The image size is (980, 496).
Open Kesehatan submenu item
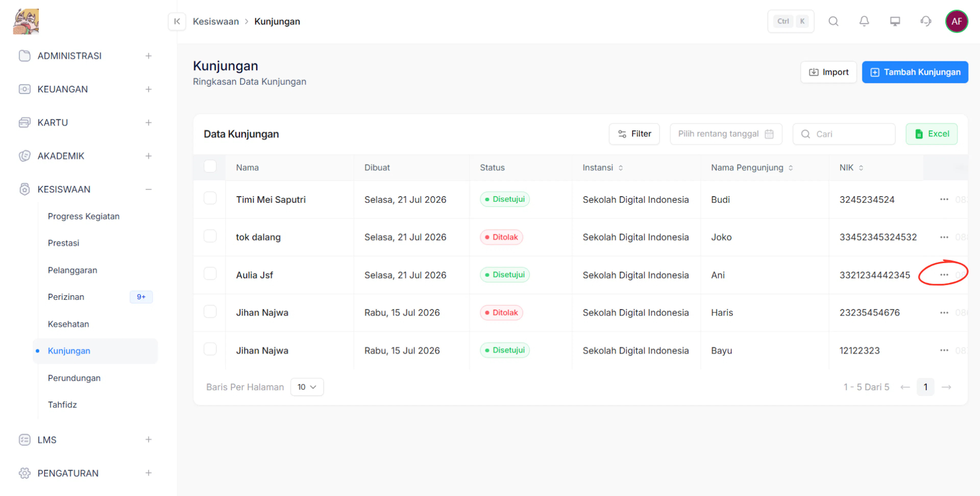(68, 325)
